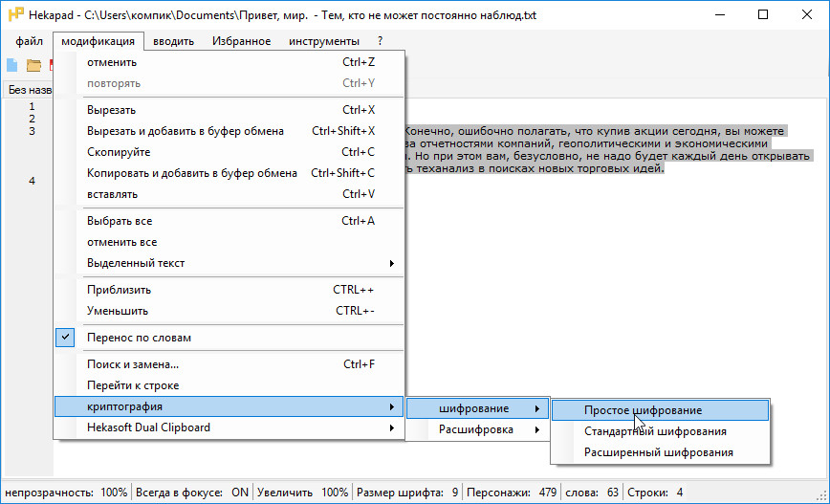Choose отменить (Ctrl+Z) entry

point(229,62)
